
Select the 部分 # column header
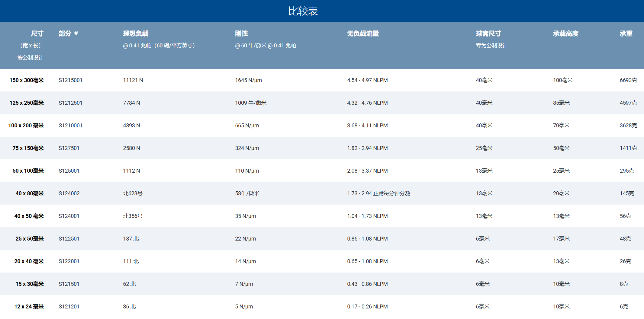click(x=68, y=33)
